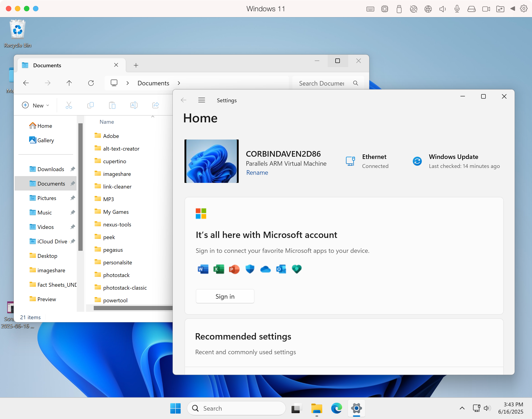Click the Refresh icon in File Explorer

point(91,83)
